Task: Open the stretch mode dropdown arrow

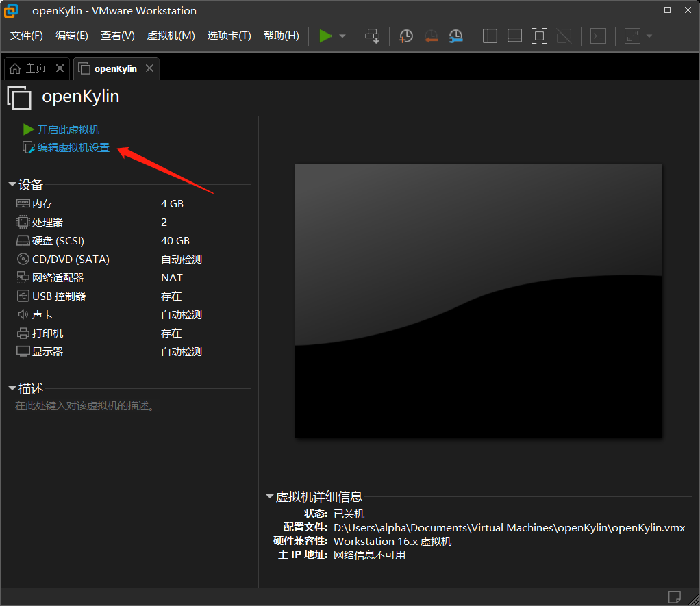Action: point(649,36)
